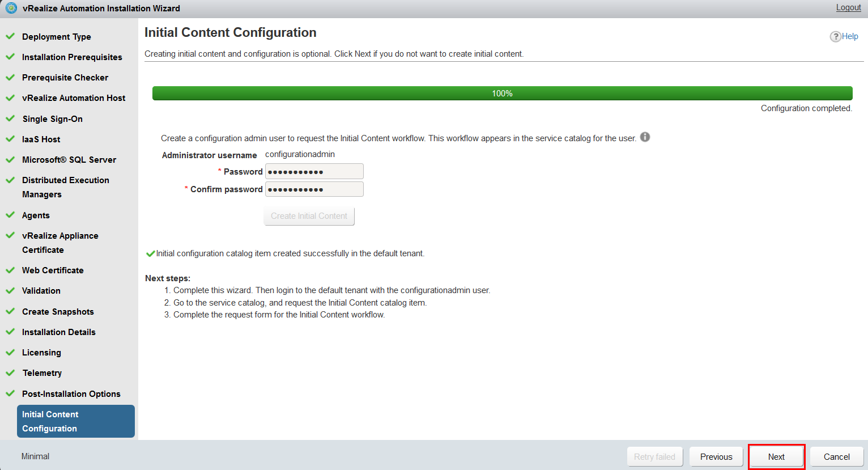Image resolution: width=868 pixels, height=470 pixels.
Task: Select the Validation step
Action: (x=41, y=290)
